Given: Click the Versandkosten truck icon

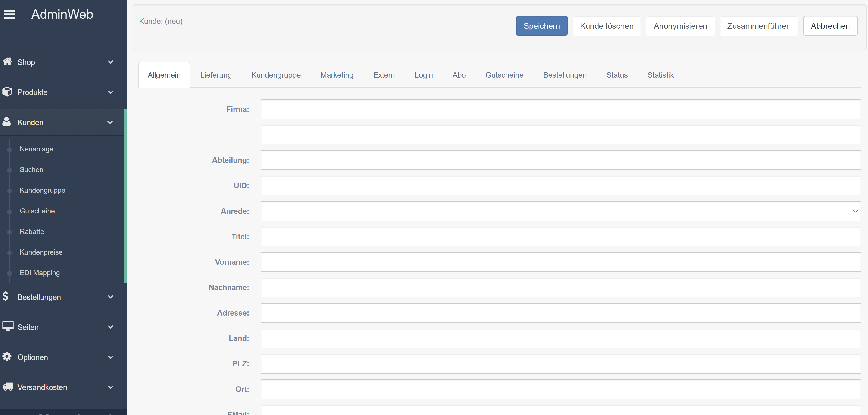Looking at the screenshot, I should [8, 387].
